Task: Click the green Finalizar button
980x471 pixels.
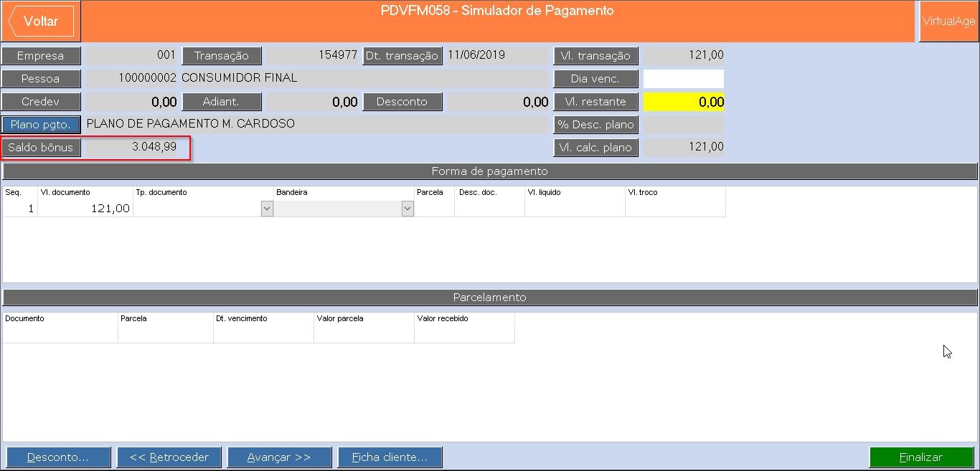Action: [922, 457]
